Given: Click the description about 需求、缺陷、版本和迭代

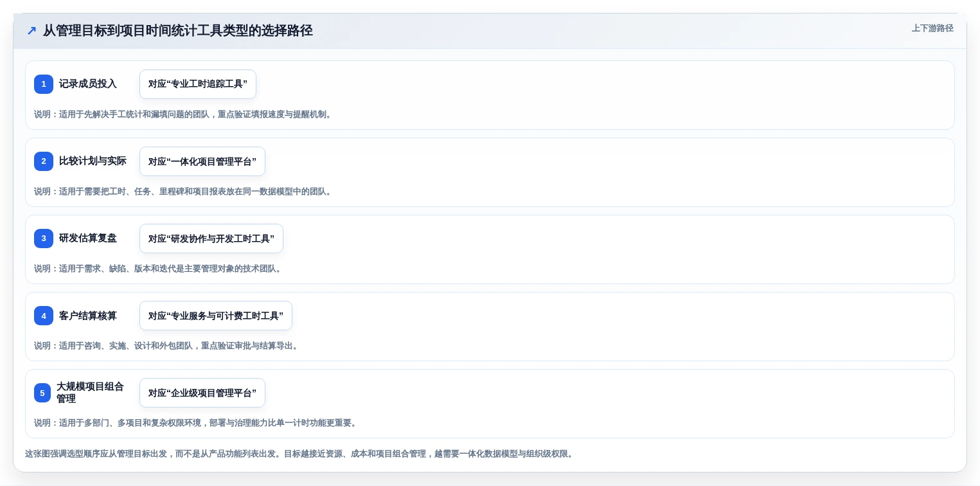Looking at the screenshot, I should pos(157,269).
